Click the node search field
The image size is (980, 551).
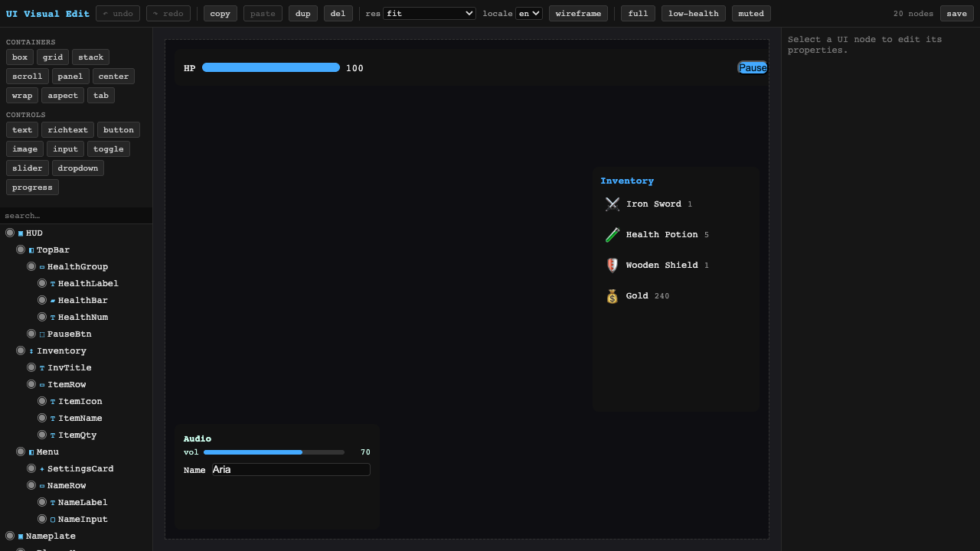click(76, 216)
